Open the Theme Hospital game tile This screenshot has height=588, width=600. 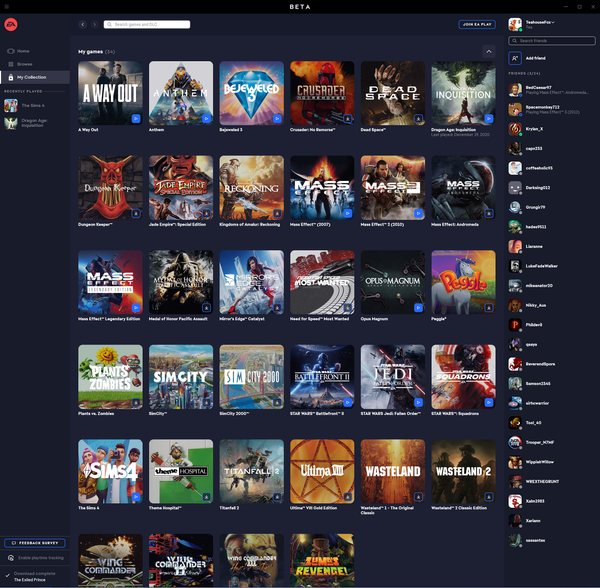pyautogui.click(x=181, y=471)
